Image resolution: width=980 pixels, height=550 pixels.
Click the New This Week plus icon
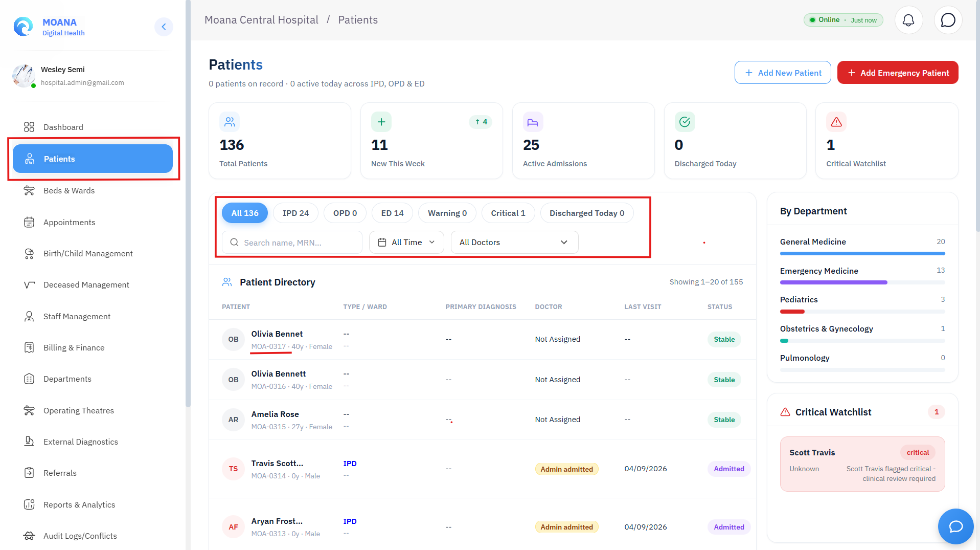(381, 122)
